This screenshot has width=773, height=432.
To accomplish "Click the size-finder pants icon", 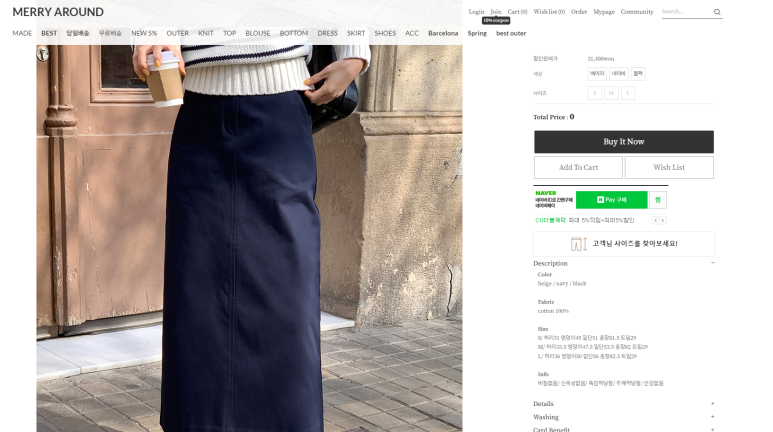I will [x=578, y=244].
